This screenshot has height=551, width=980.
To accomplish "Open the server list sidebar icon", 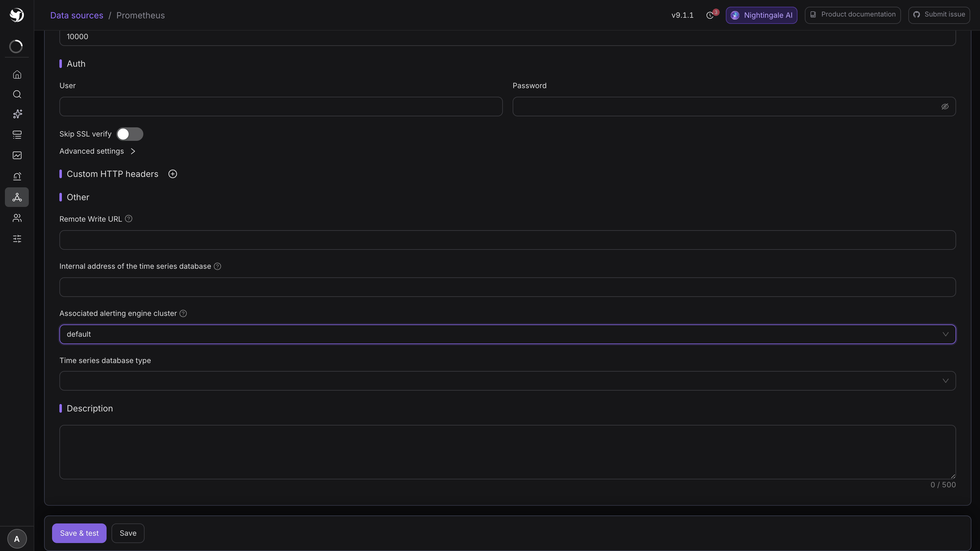I will 17,135.
